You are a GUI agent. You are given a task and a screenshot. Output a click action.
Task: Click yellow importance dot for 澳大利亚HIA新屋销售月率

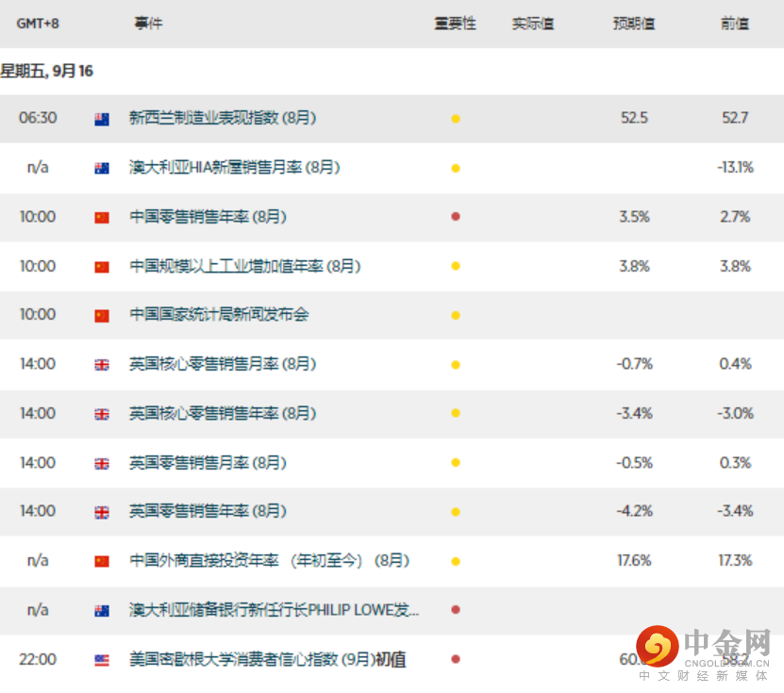[456, 169]
